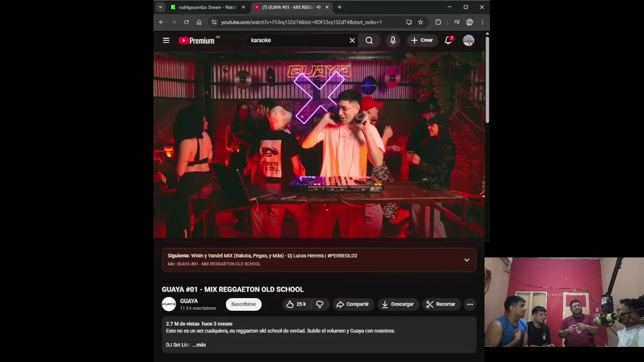Switch to rodriigocarriizo Stream tab
The height and width of the screenshot is (362, 644).
(x=207, y=7)
